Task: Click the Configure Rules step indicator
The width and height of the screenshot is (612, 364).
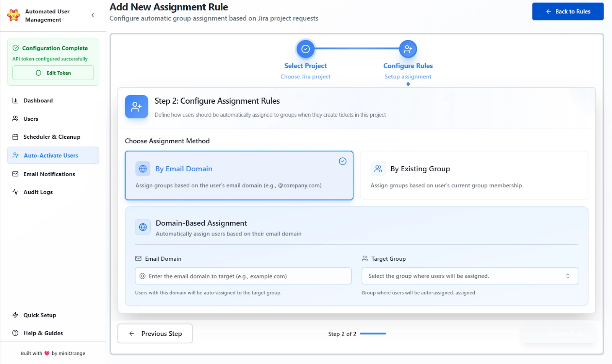Action: click(408, 49)
